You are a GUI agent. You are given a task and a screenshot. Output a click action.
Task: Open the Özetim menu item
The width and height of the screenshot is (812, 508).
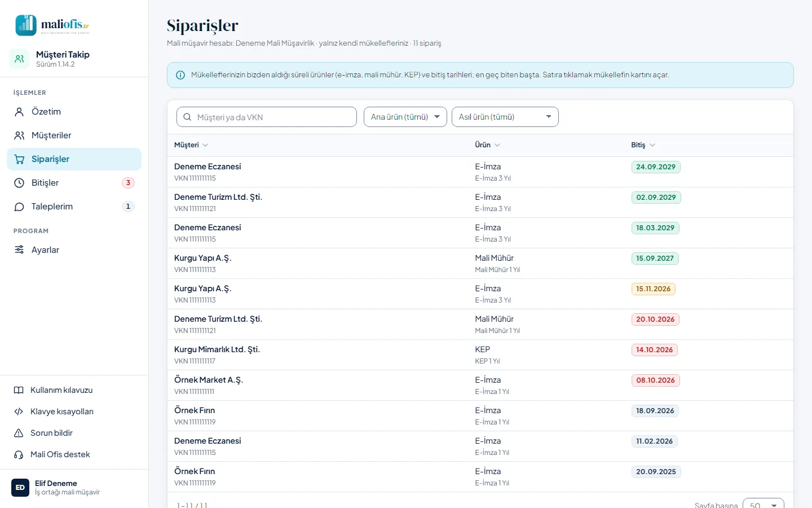pos(74,112)
